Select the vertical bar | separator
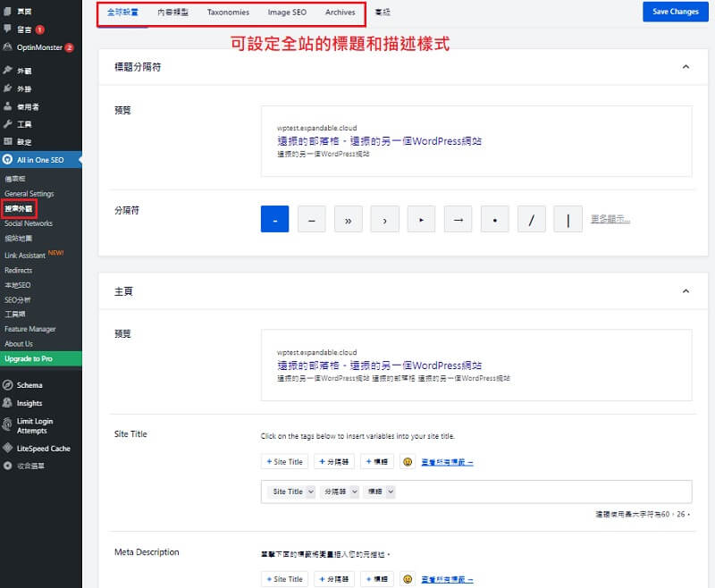The width and height of the screenshot is (715, 588). (568, 219)
